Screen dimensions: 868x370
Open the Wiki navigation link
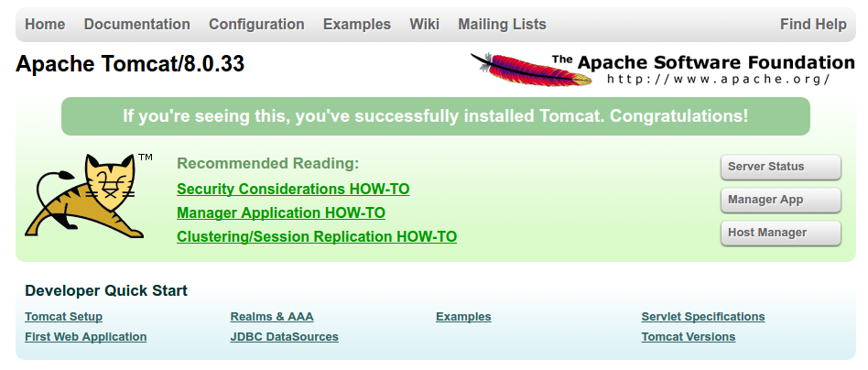(425, 25)
